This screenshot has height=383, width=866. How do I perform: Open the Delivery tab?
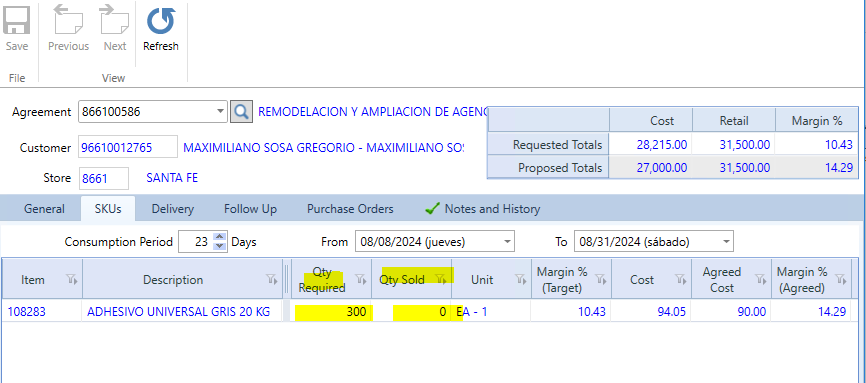point(173,209)
